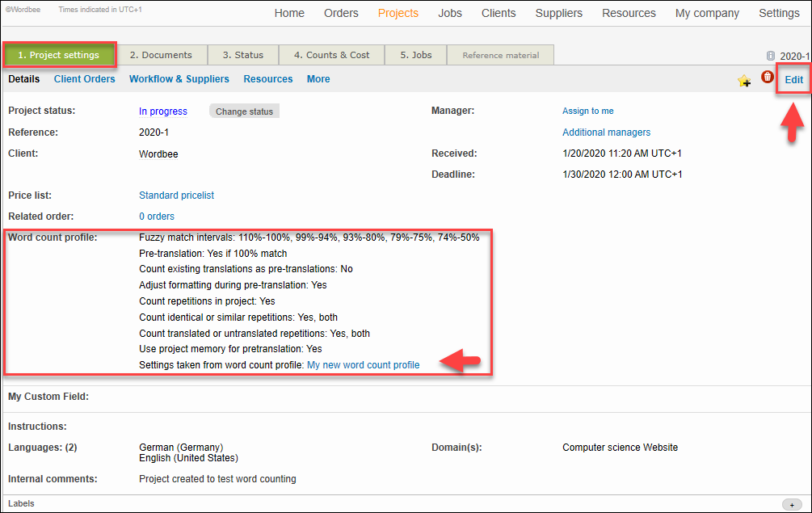
Task: Click the red trash delete icon
Action: pos(768,78)
